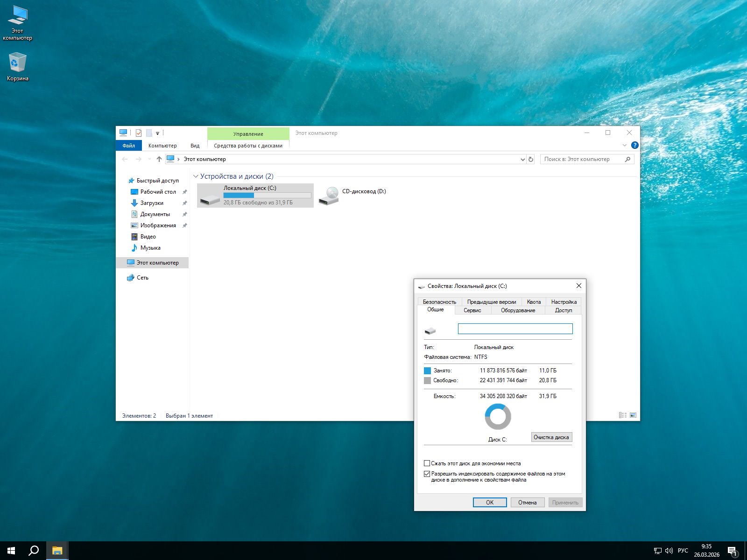The height and width of the screenshot is (560, 747).
Task: Click the Refresh icon beside the address bar
Action: point(530,159)
